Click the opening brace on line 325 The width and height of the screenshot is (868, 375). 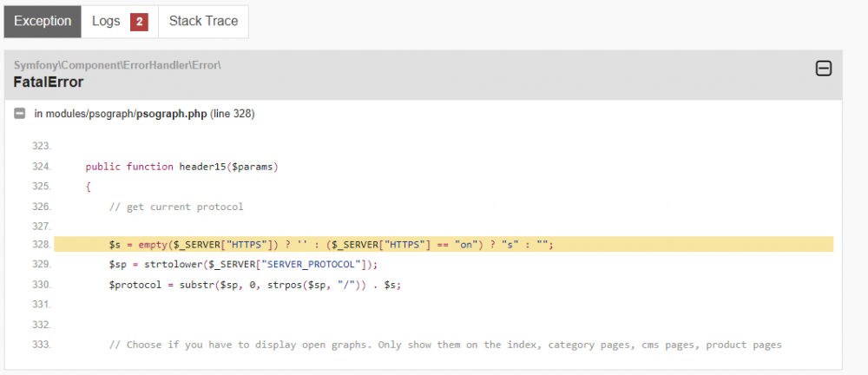point(88,187)
